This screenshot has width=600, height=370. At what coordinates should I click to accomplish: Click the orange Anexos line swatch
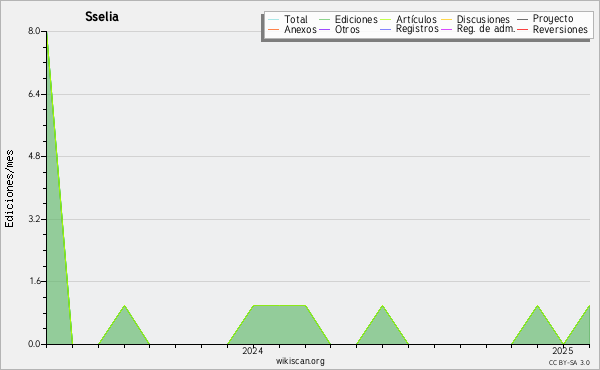[x=274, y=29]
